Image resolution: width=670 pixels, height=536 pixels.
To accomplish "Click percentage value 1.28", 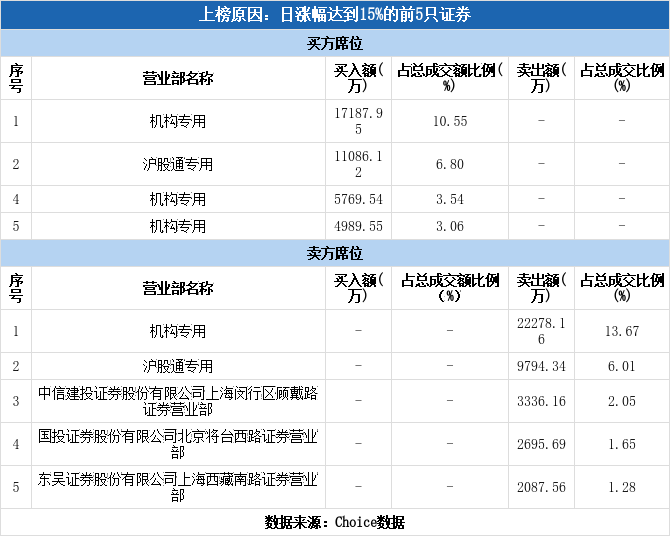I will point(622,487).
